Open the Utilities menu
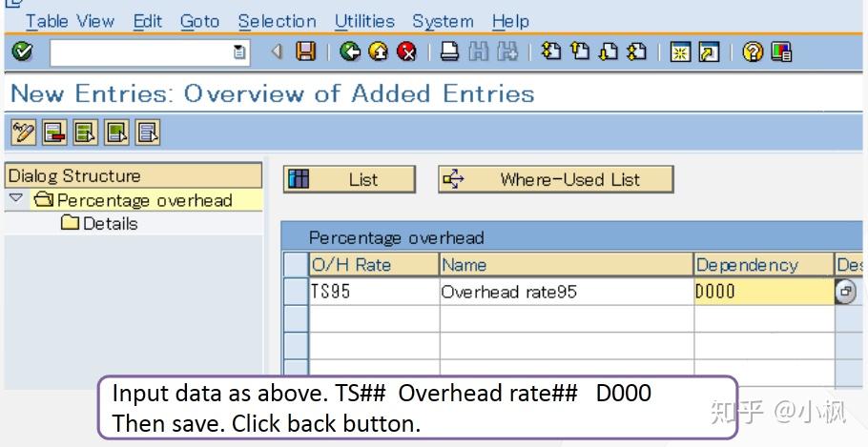This screenshot has width=868, height=447. click(364, 22)
